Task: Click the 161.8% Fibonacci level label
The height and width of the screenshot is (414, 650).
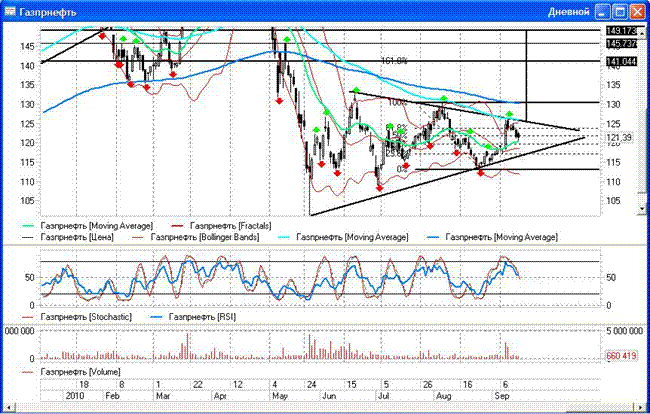Action: pyautogui.click(x=394, y=61)
